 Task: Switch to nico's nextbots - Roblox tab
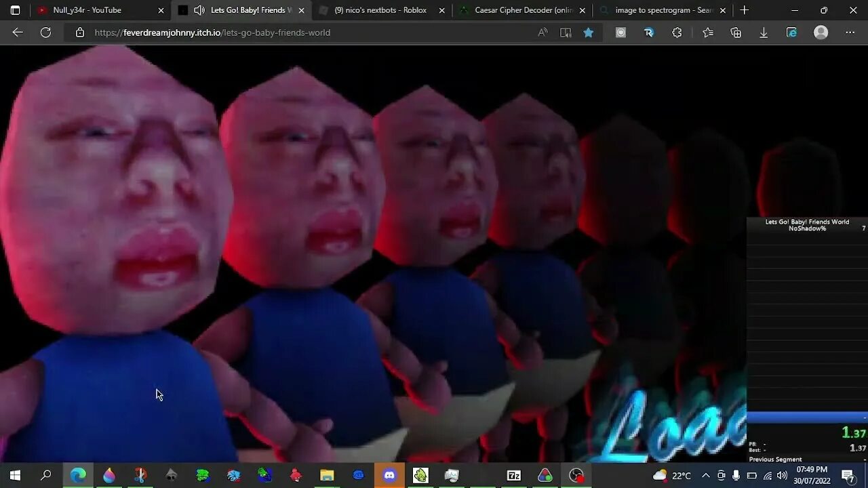(380, 10)
